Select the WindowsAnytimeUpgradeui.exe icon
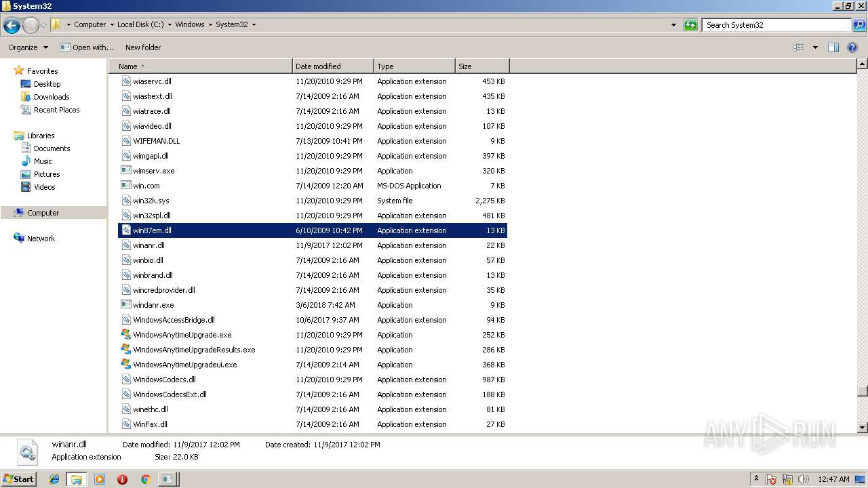Image resolution: width=868 pixels, height=488 pixels. pos(126,365)
